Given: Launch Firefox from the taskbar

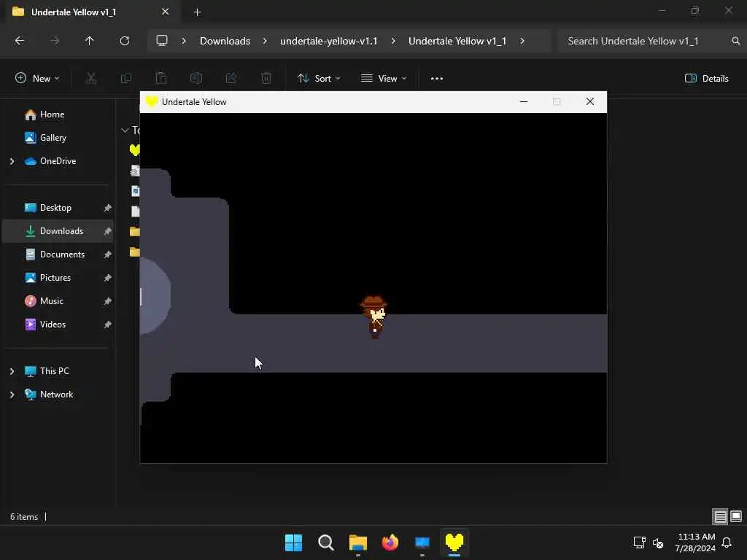Looking at the screenshot, I should 390,542.
